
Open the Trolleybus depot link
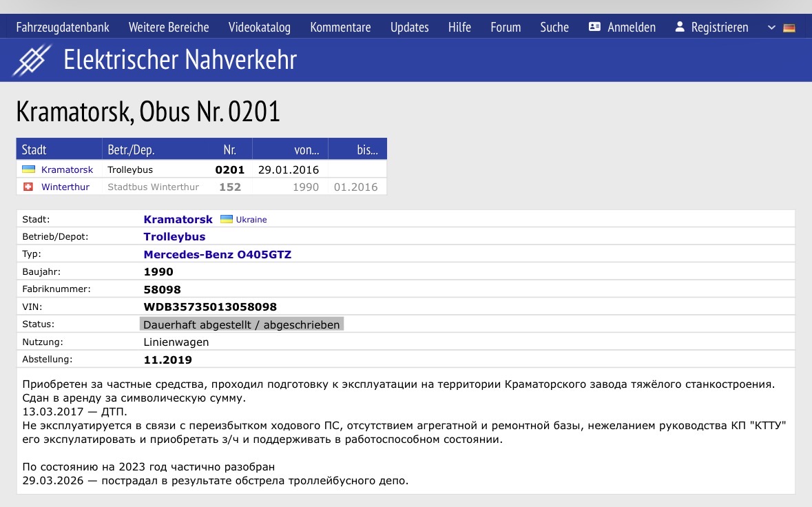point(174,237)
